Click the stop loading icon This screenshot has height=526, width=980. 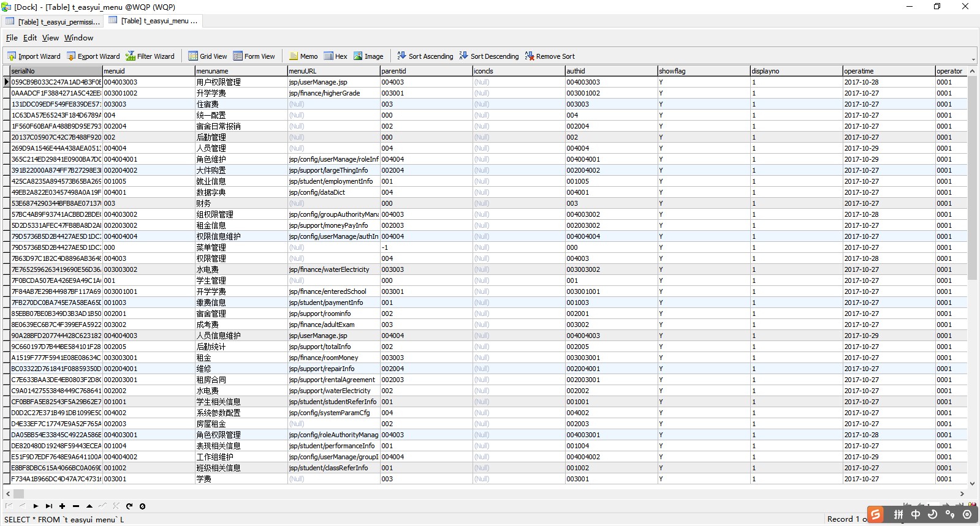142,506
